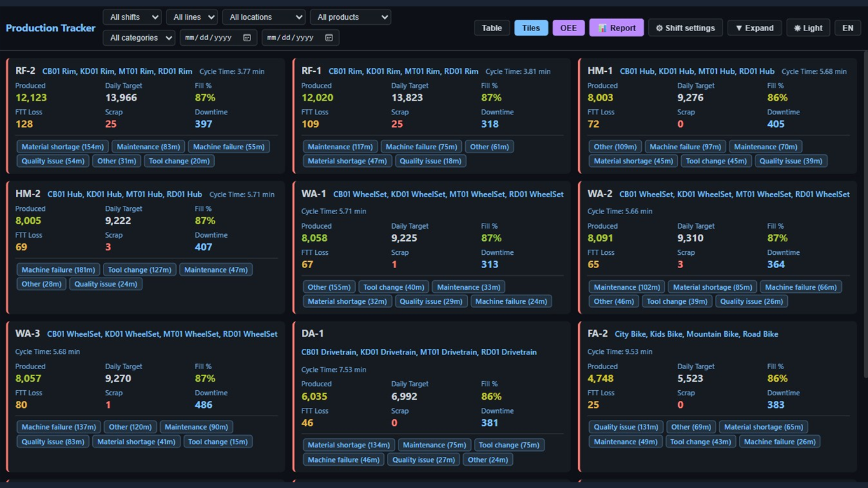
Task: Switch to the OEE view tab
Action: coord(569,28)
